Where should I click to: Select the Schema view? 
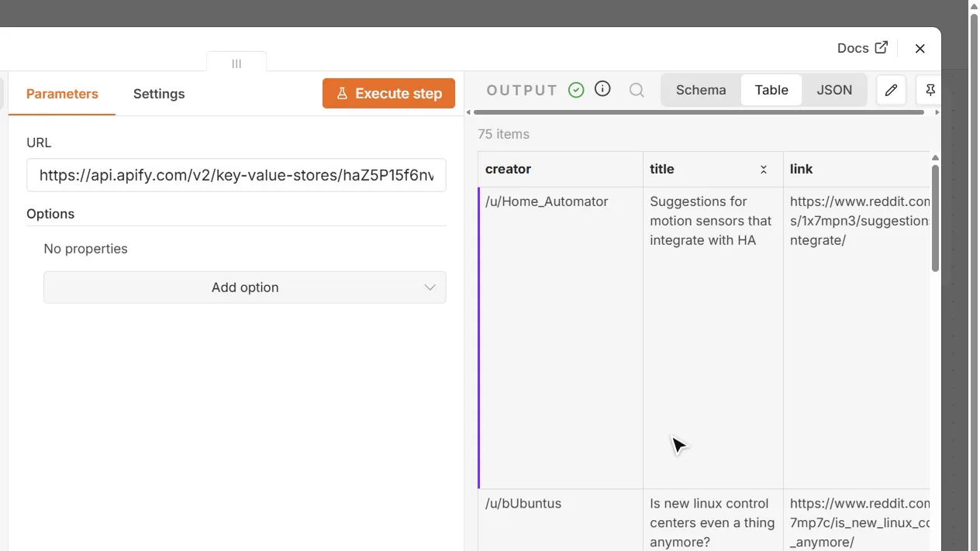(x=701, y=90)
